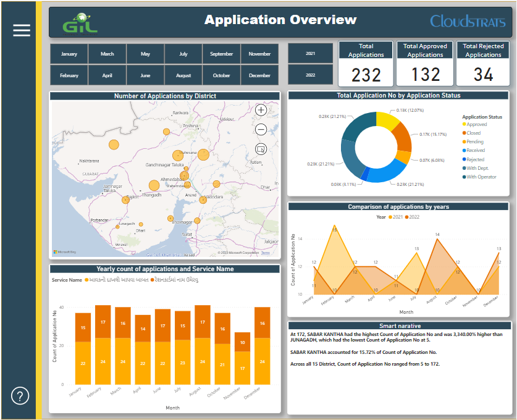Open the hamburger menu in sidebar

pyautogui.click(x=22, y=30)
